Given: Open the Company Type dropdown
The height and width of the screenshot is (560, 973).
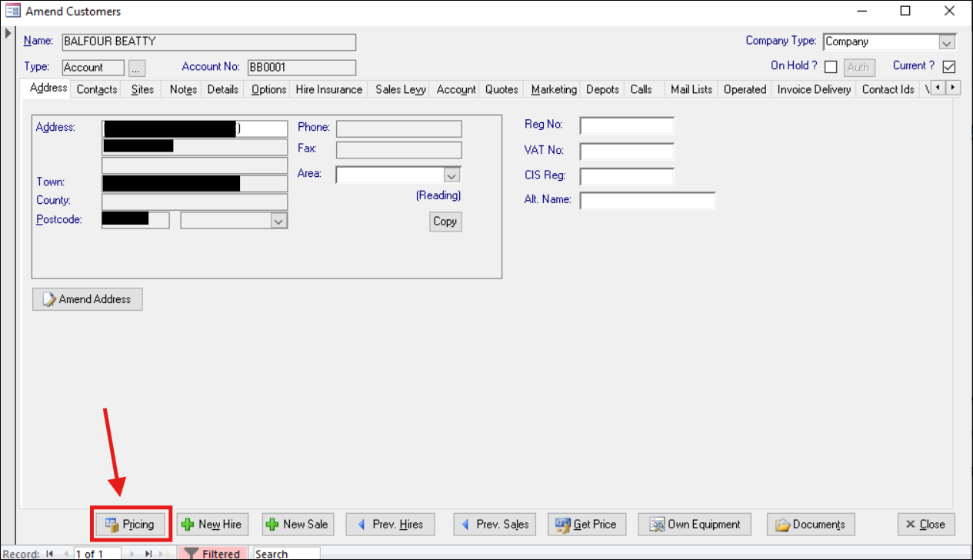Looking at the screenshot, I should [x=948, y=41].
